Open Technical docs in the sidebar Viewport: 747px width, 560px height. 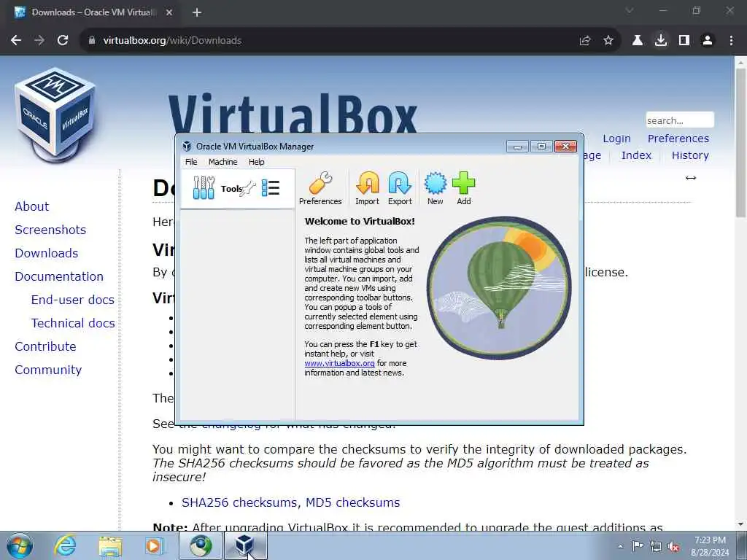(73, 323)
